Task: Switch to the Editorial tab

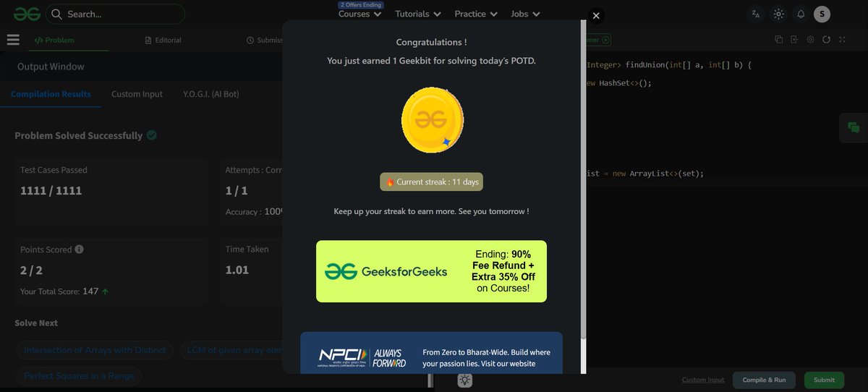Action: point(163,40)
